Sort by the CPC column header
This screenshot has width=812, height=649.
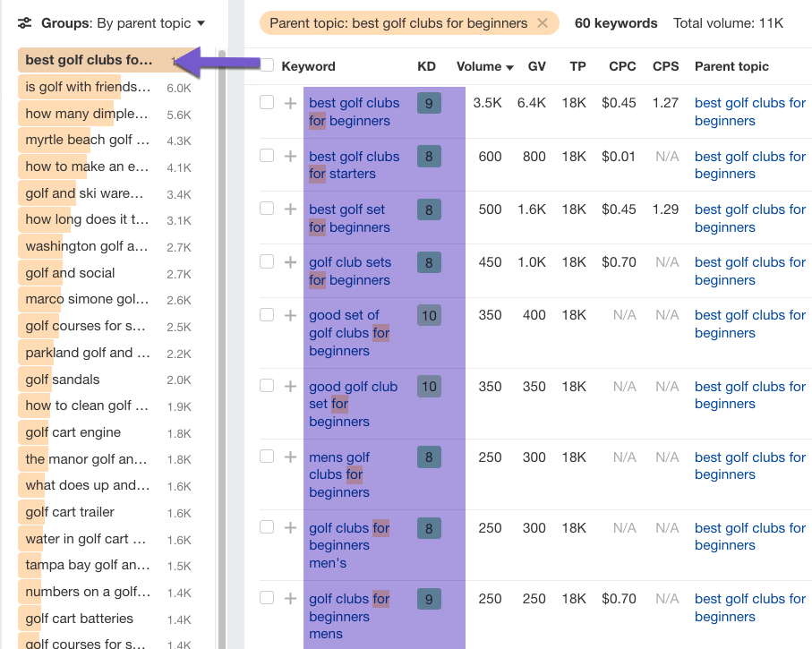(622, 66)
